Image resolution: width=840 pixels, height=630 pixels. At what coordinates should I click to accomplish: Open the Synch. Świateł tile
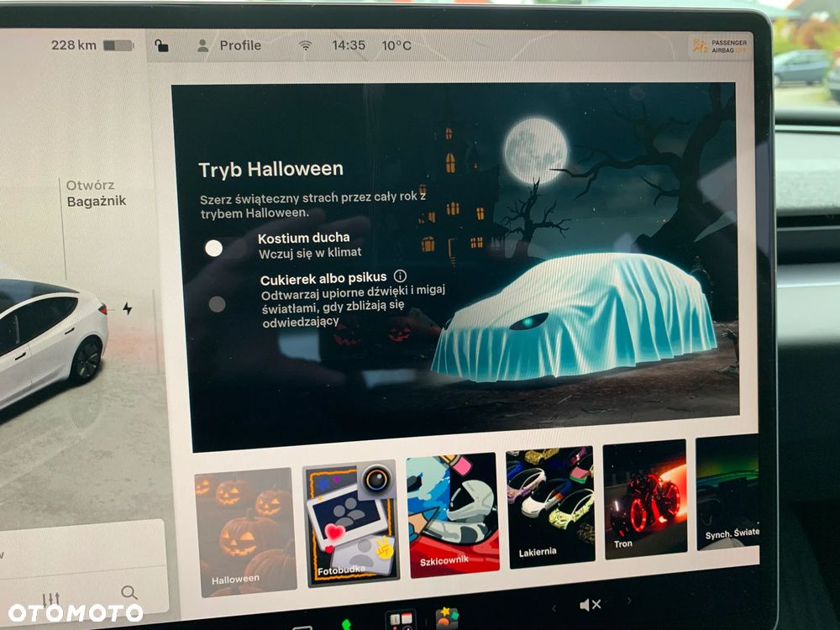tap(728, 494)
